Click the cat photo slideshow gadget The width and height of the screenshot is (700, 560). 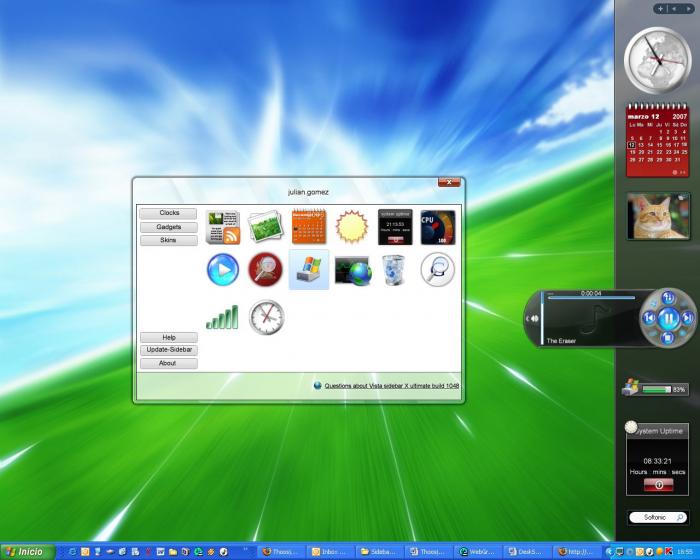[x=658, y=217]
